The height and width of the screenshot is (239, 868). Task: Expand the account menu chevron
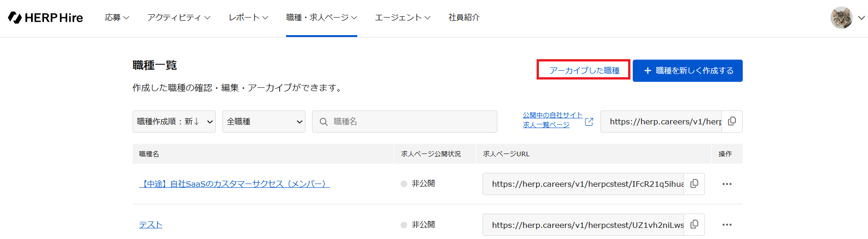pyautogui.click(x=861, y=18)
